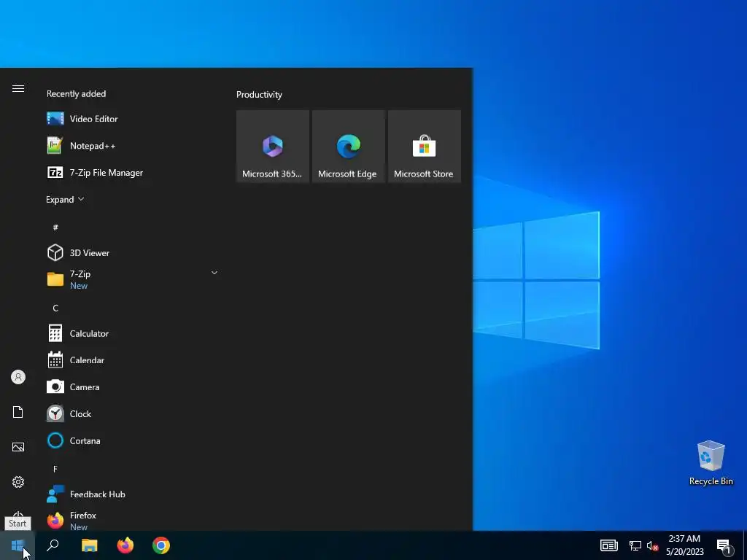This screenshot has width=747, height=560.
Task: Open the clock and date flyout
Action: click(x=684, y=545)
